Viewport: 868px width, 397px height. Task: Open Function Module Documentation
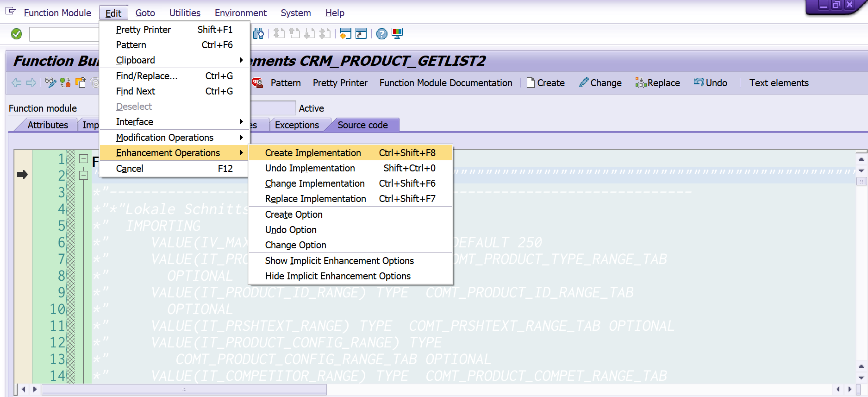tap(446, 83)
